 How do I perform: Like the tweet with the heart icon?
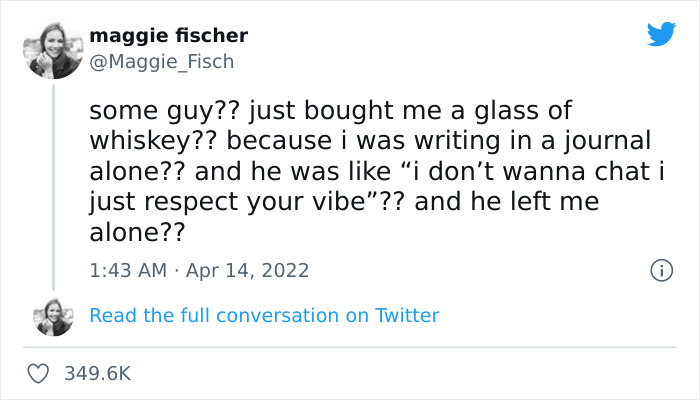pyautogui.click(x=39, y=373)
